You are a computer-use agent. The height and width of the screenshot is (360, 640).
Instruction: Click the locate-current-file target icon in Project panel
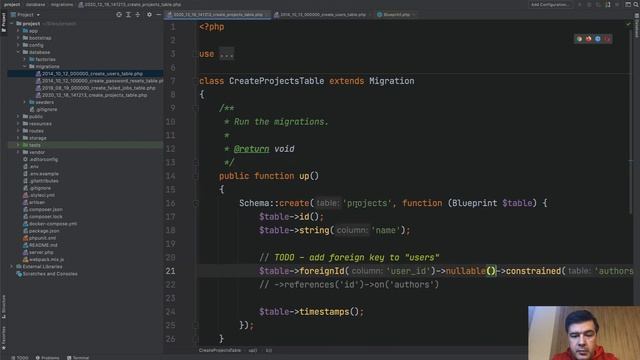click(x=119, y=15)
